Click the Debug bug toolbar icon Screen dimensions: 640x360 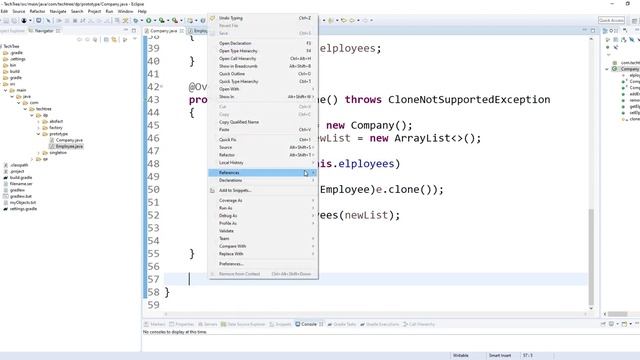coord(136,20)
